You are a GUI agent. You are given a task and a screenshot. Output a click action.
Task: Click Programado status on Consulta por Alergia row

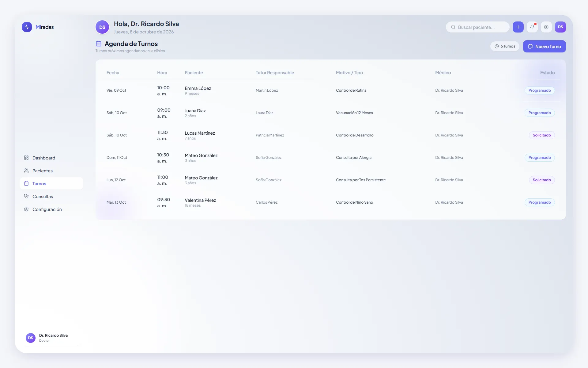coord(540,158)
